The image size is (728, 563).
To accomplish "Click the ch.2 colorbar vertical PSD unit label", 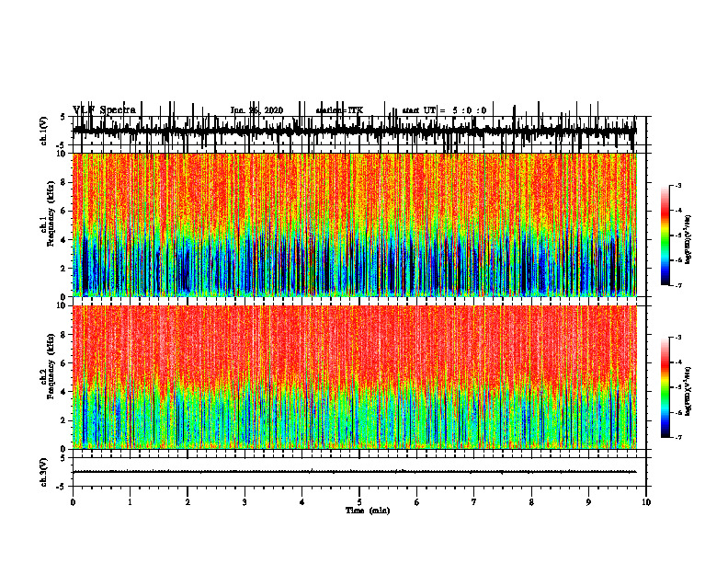I will 688,391.
